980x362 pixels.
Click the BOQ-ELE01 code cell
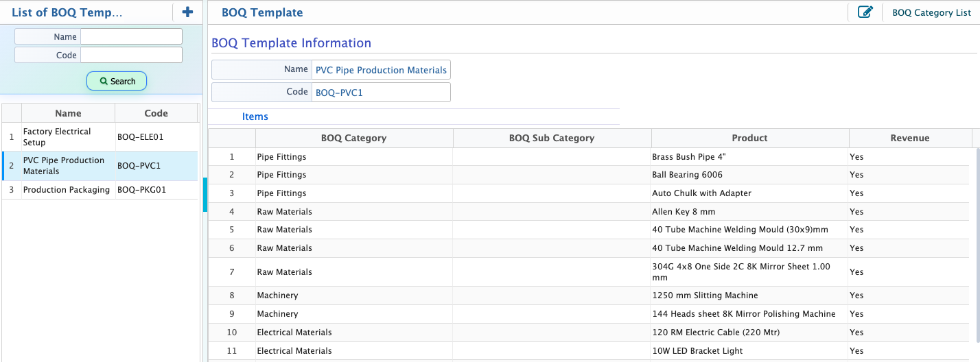(156, 137)
